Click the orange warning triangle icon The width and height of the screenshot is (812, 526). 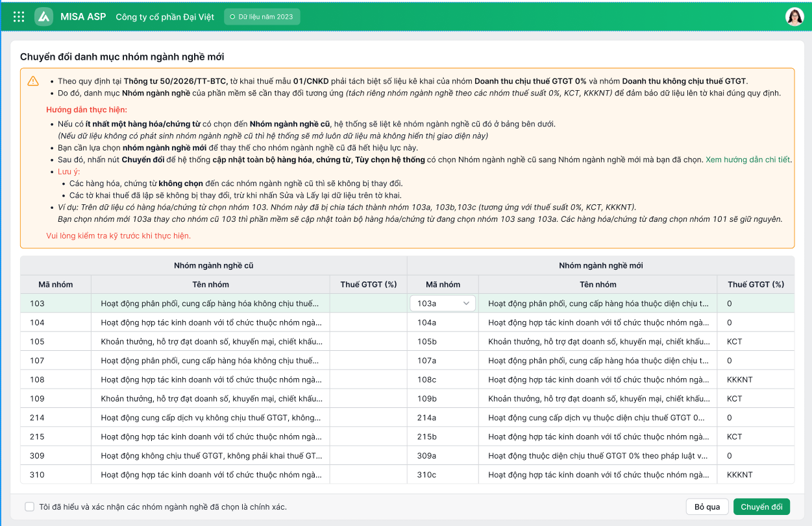33,81
